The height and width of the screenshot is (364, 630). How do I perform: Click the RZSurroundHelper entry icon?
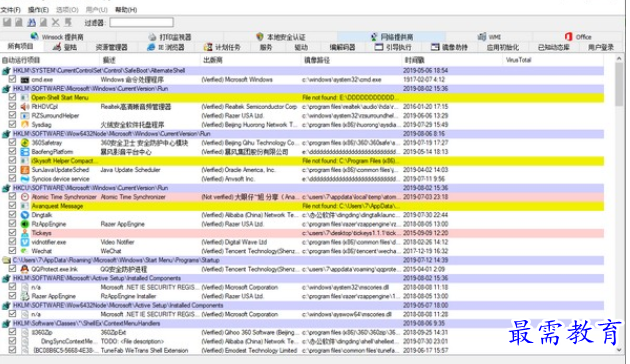point(25,116)
